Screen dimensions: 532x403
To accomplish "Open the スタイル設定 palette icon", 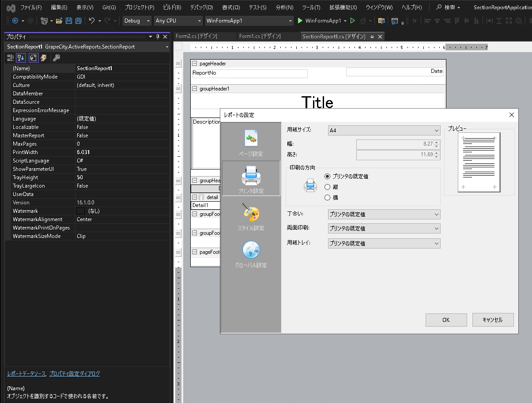I will (x=251, y=213).
